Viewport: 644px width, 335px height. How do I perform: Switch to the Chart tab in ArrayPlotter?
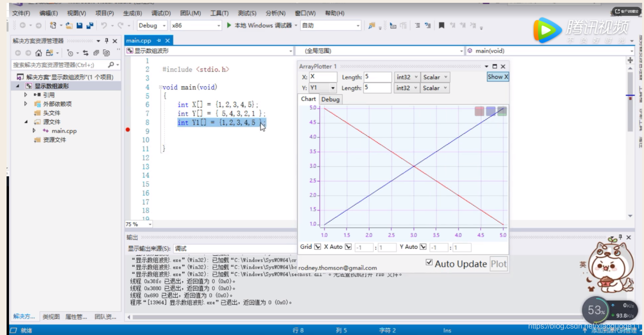[308, 99]
